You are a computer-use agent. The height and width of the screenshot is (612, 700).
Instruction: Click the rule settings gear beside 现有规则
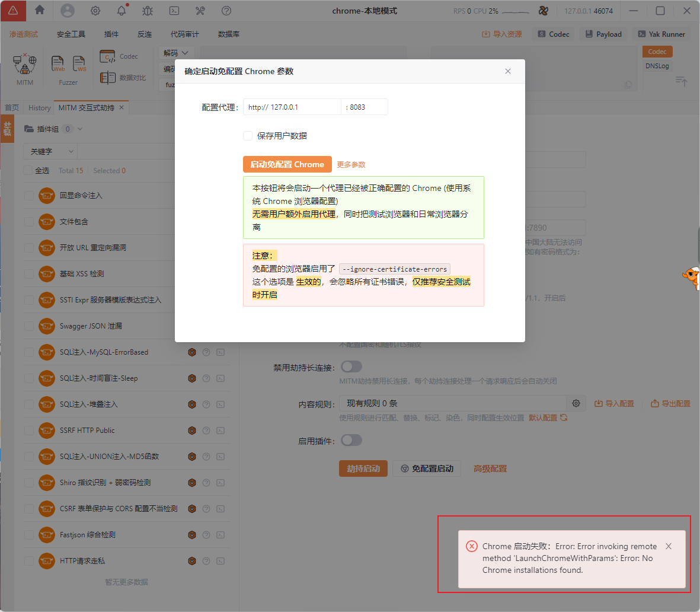(576, 403)
